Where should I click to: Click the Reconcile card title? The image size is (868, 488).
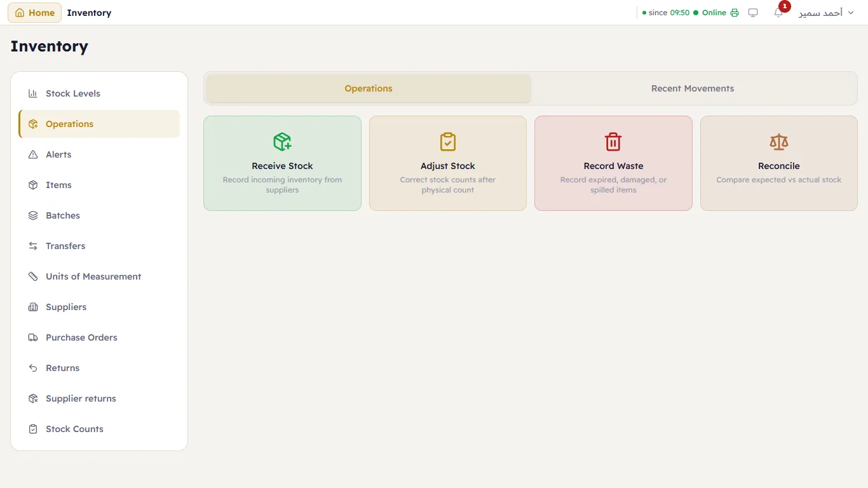[x=779, y=166]
